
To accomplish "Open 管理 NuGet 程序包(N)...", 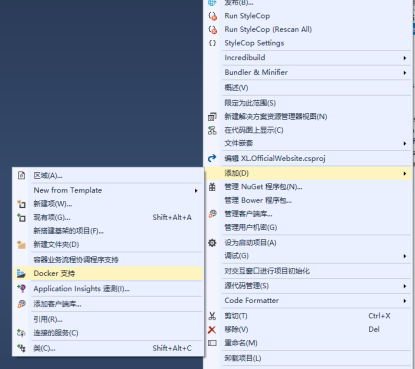I will [x=263, y=187].
